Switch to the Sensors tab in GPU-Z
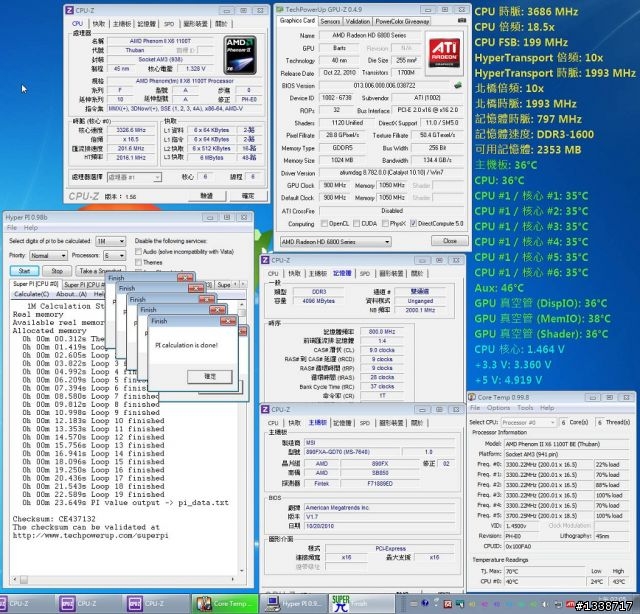This screenshot has height=614, width=640. tap(330, 21)
